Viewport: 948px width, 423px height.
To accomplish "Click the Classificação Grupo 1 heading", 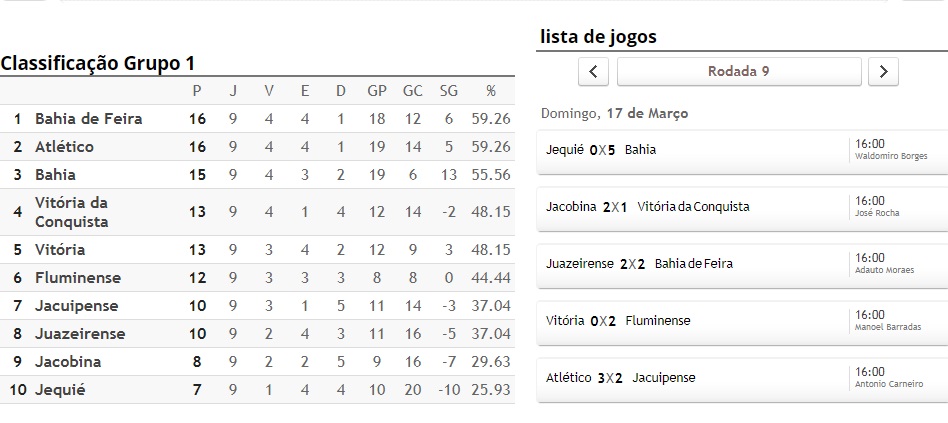I will 98,63.
